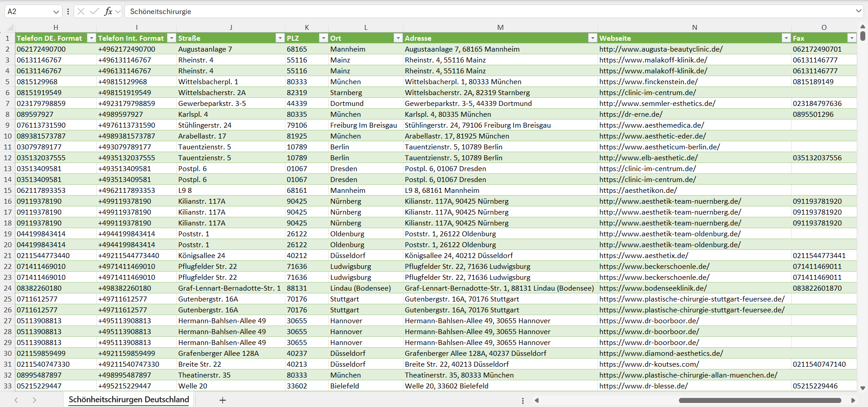Image resolution: width=868 pixels, height=407 pixels.
Task: Expand the formula bar chevron
Action: point(858,11)
